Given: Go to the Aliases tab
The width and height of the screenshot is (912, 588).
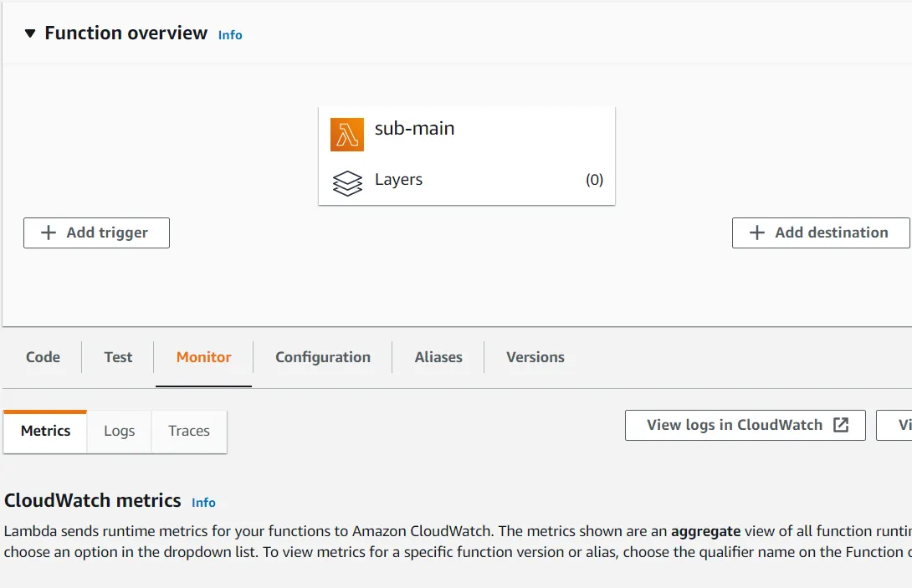Looking at the screenshot, I should coord(438,357).
